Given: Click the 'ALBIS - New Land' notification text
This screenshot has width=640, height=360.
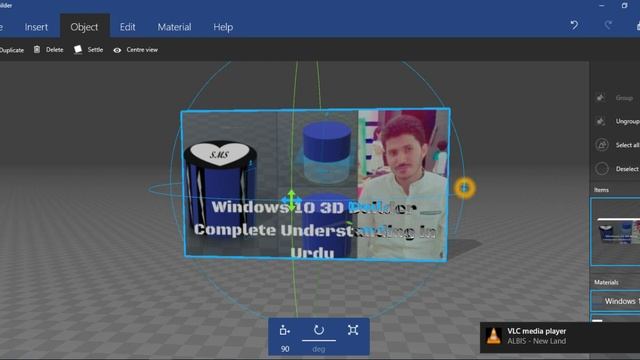Looking at the screenshot, I should pos(536,341).
